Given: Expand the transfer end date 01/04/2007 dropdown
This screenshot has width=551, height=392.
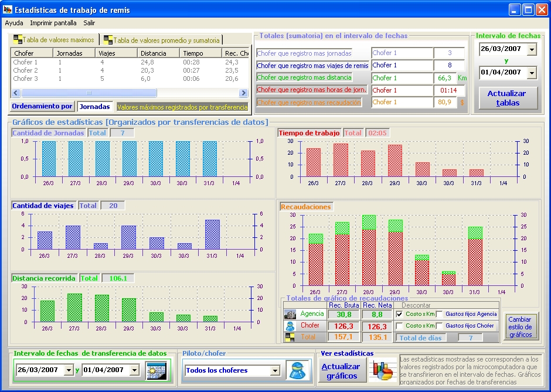Looking at the screenshot, I should [134, 370].
